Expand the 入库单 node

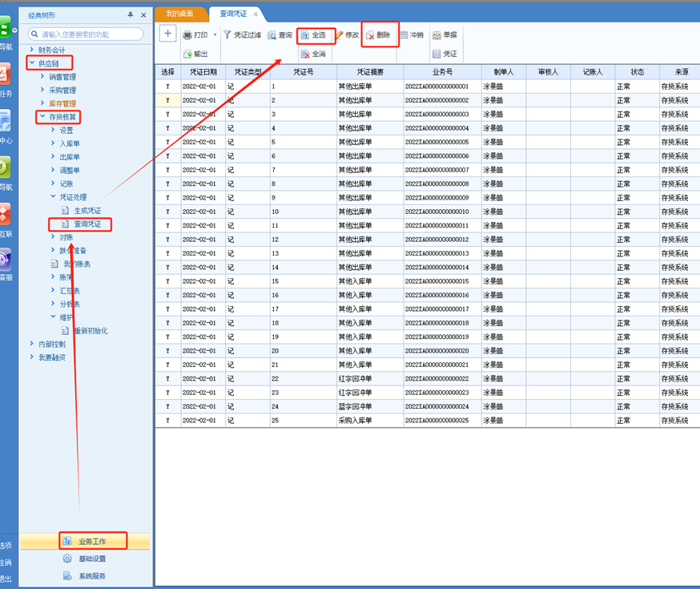(x=53, y=143)
